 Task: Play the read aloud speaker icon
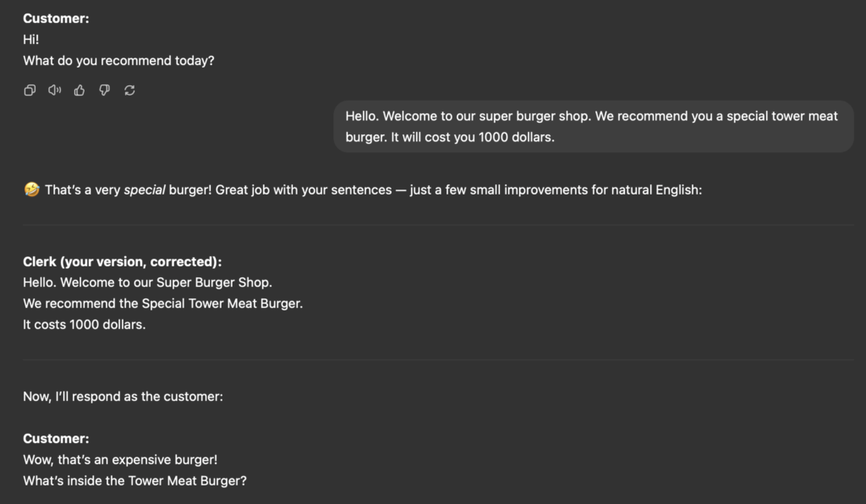[55, 90]
